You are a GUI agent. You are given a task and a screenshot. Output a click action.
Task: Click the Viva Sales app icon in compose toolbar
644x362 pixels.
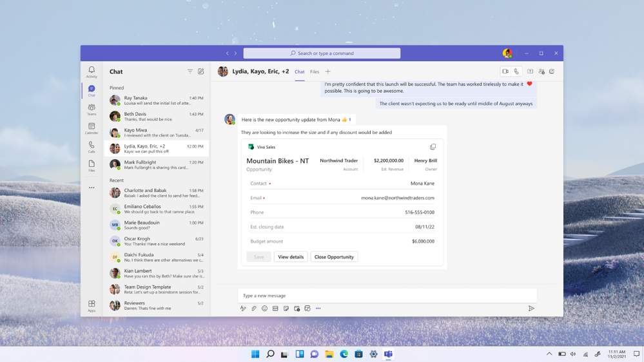[307, 309]
